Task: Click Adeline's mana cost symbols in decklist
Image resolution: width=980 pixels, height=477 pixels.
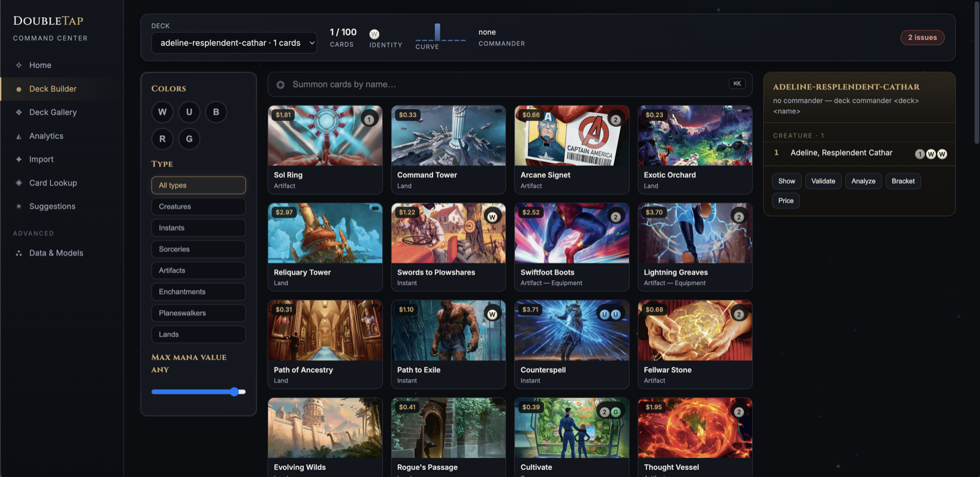Action: point(931,154)
